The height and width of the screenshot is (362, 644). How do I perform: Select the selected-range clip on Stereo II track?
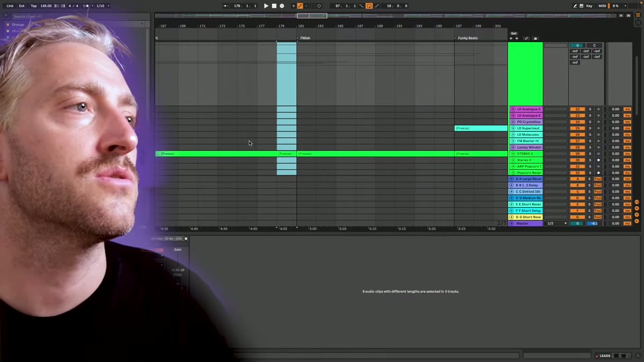pos(287,154)
